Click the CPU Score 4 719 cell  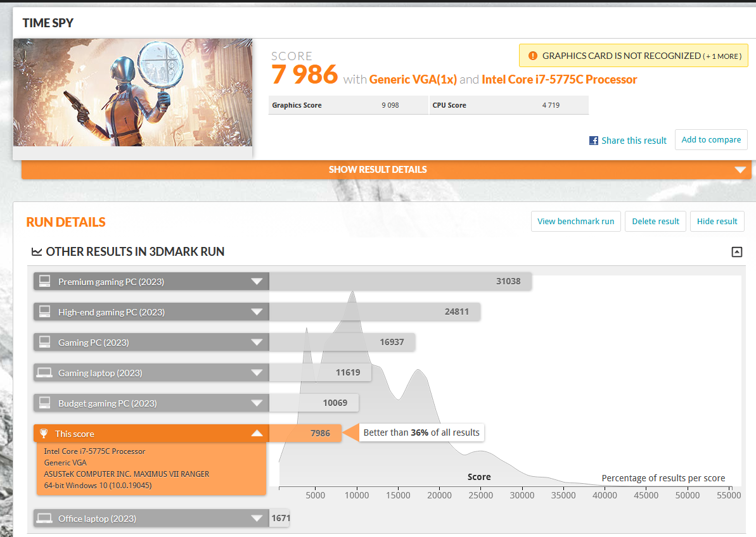tap(509, 105)
